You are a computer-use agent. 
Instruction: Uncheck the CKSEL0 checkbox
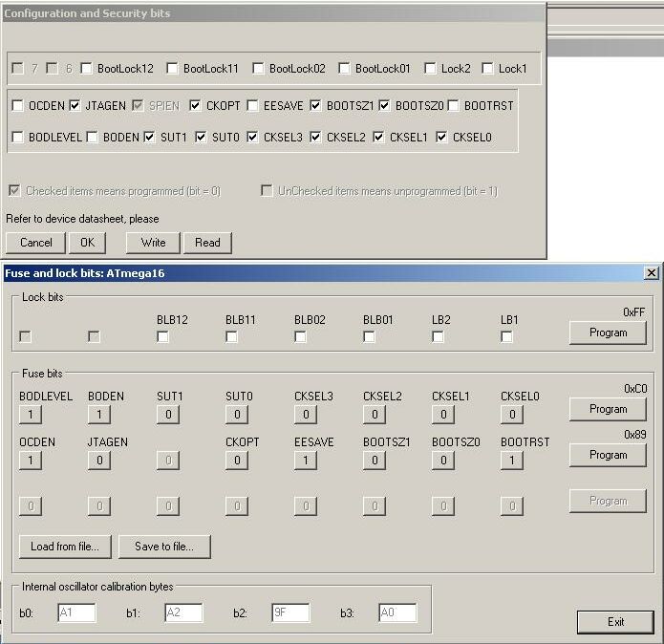tap(442, 138)
